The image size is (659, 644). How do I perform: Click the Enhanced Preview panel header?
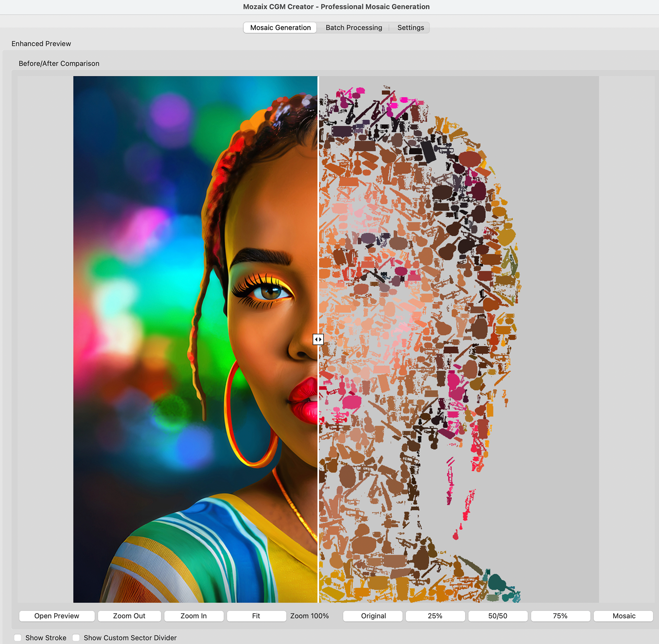tap(41, 44)
